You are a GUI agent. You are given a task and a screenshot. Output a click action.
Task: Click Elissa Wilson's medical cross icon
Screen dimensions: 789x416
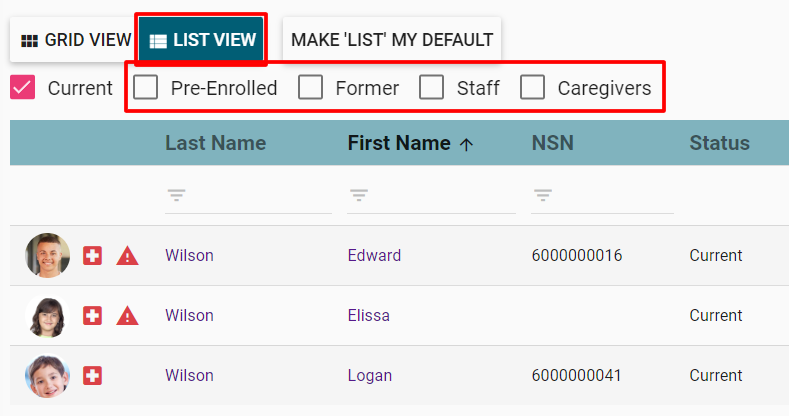[x=92, y=315]
